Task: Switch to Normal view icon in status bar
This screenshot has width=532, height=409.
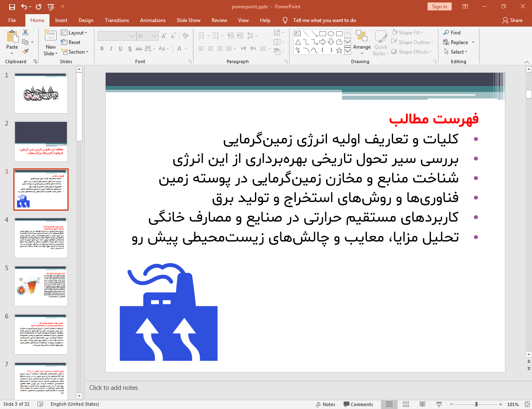Action: pyautogui.click(x=389, y=404)
